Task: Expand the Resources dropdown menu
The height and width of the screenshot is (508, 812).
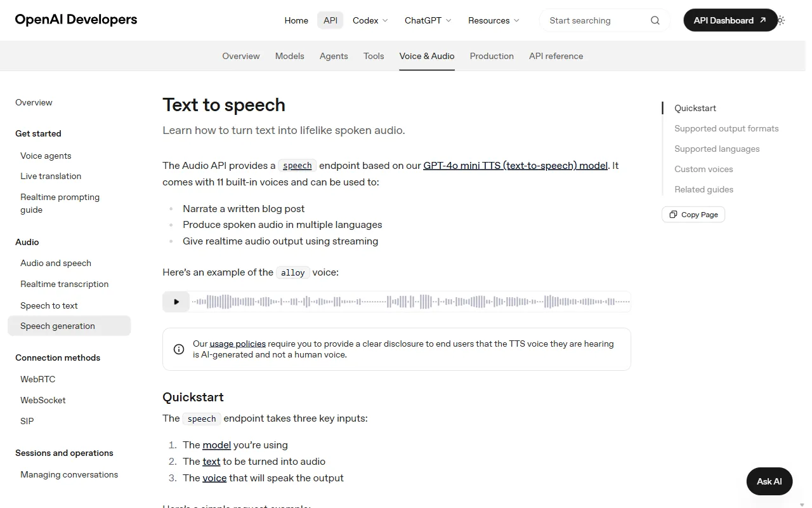Action: pos(494,20)
